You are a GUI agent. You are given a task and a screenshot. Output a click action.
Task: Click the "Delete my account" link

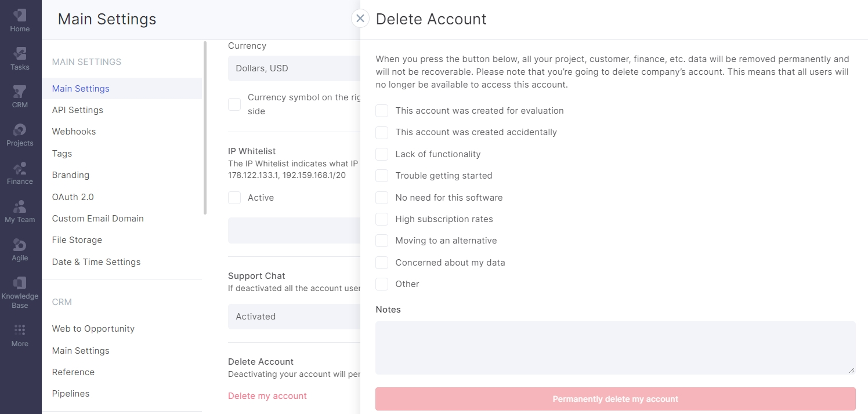coord(267,396)
